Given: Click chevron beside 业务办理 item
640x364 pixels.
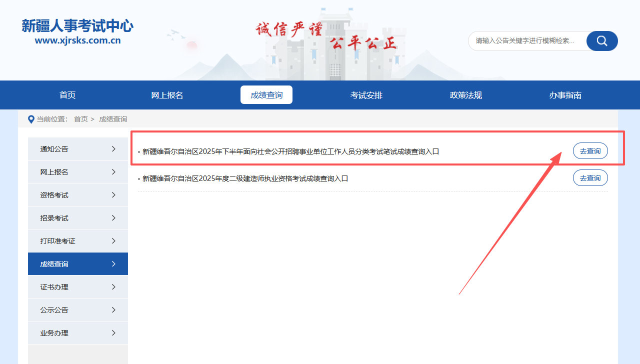Looking at the screenshot, I should (x=113, y=333).
